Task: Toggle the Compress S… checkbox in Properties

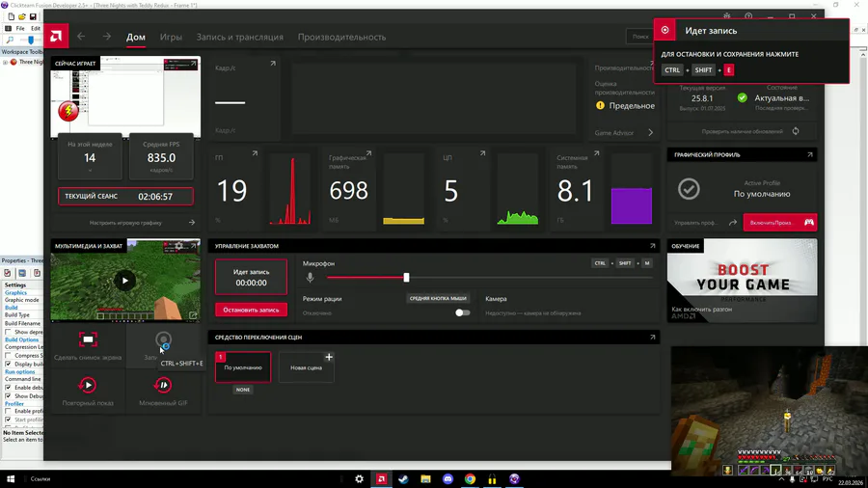Action: coord(9,356)
